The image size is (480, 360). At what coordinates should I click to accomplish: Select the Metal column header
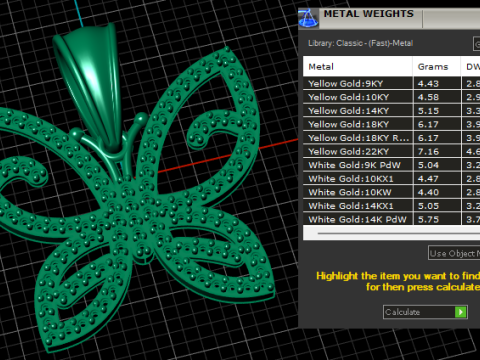pos(358,67)
